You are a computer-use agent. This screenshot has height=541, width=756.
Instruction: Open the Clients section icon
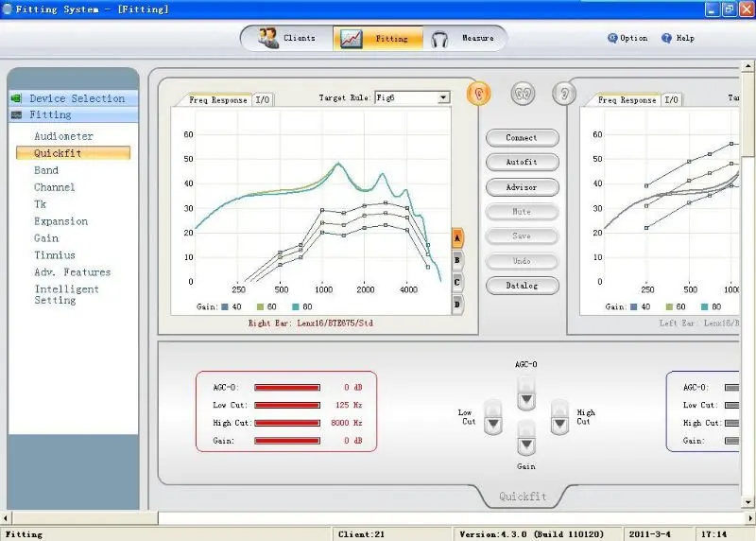tap(268, 38)
